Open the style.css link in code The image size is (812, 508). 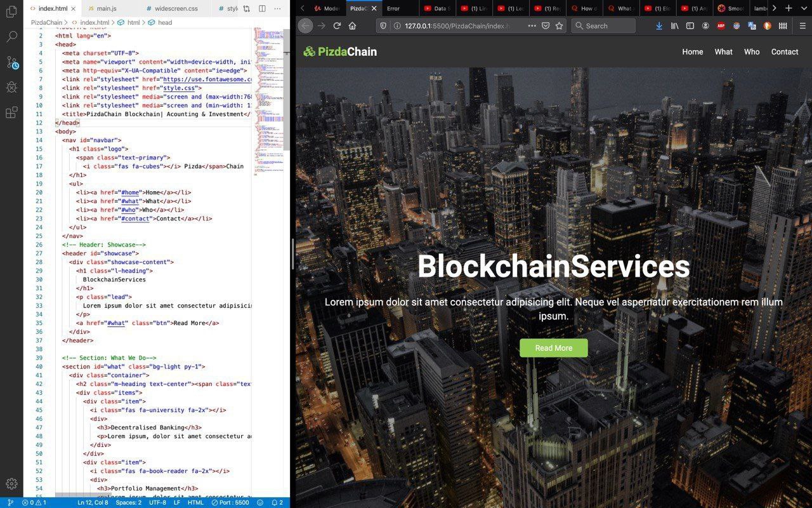[179, 88]
